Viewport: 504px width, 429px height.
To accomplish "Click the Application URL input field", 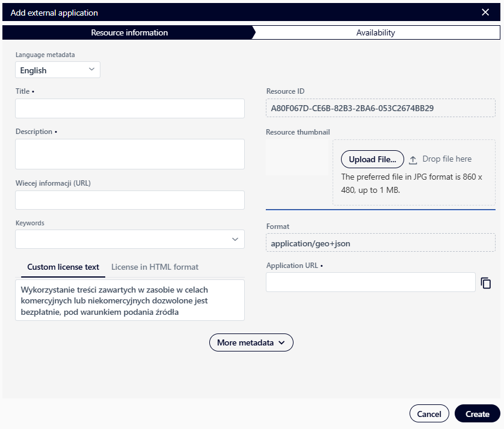I will 370,282.
